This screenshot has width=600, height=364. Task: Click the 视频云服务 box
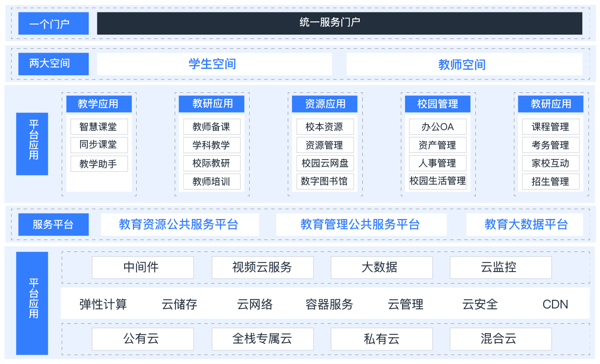[x=263, y=267]
